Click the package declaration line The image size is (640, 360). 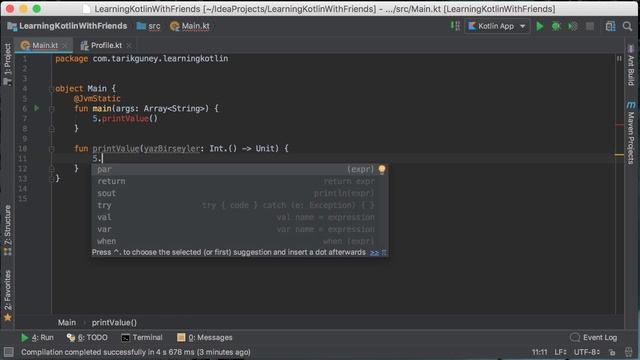point(142,59)
